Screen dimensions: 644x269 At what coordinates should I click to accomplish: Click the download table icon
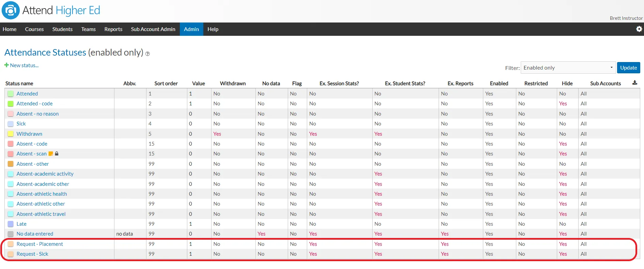click(635, 83)
